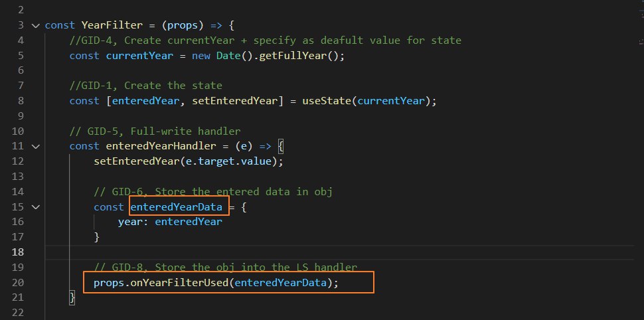Click 'useState' call on line 8
644x320 pixels.
327,101
